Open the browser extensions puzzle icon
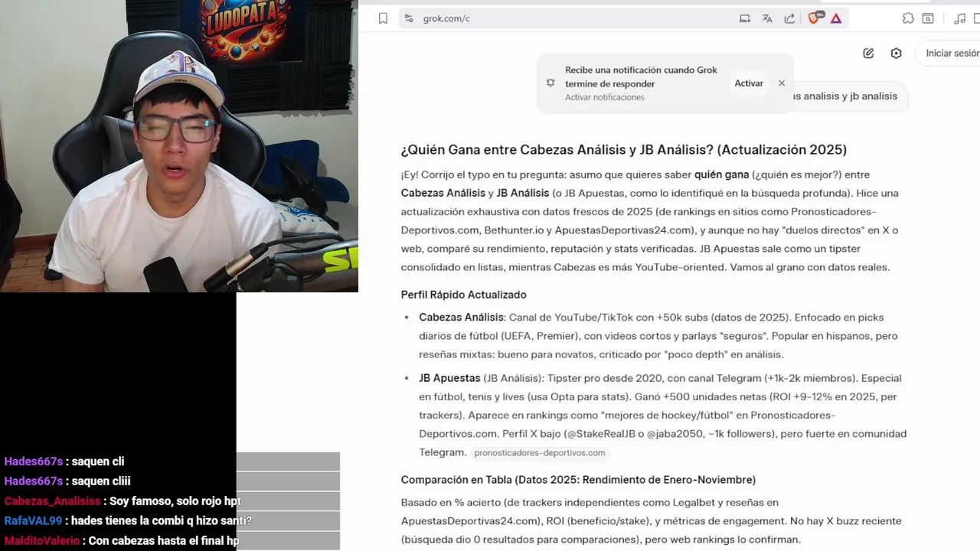 (x=908, y=18)
